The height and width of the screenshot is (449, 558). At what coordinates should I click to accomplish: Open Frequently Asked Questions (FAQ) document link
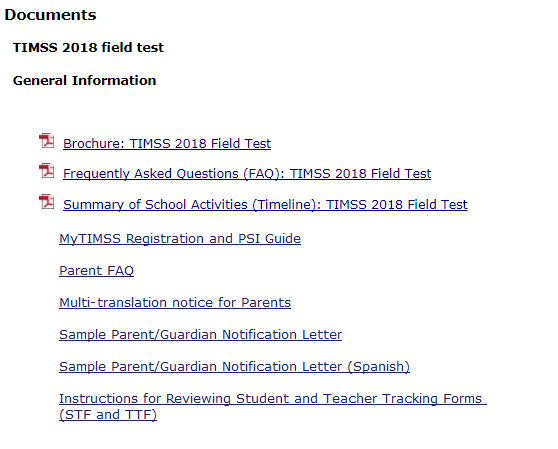pos(247,174)
